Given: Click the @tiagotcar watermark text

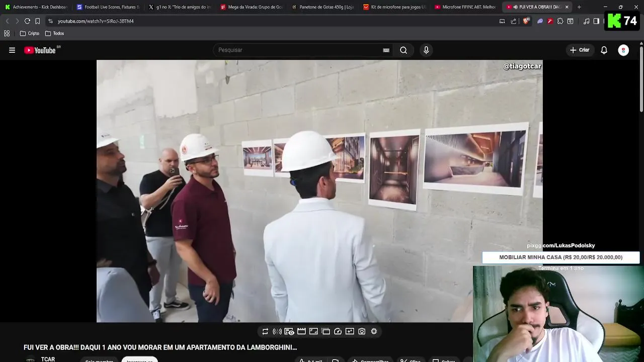Looking at the screenshot, I should 522,66.
